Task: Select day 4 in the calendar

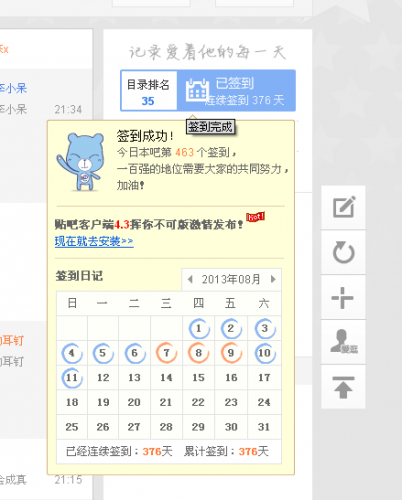Action: (72, 353)
